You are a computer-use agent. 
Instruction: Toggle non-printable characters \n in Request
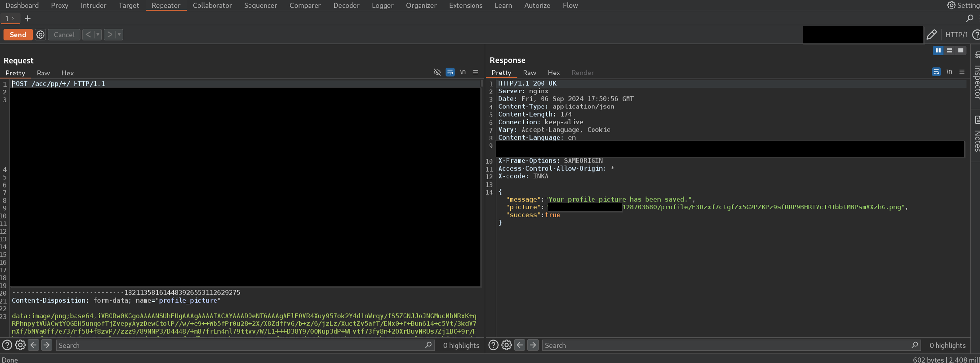pyautogui.click(x=463, y=72)
